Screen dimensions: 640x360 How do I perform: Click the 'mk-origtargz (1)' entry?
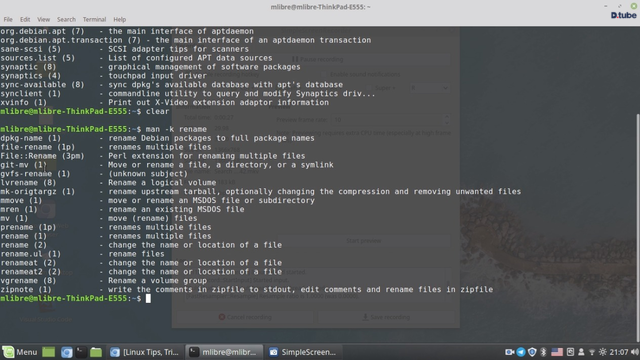click(x=260, y=191)
